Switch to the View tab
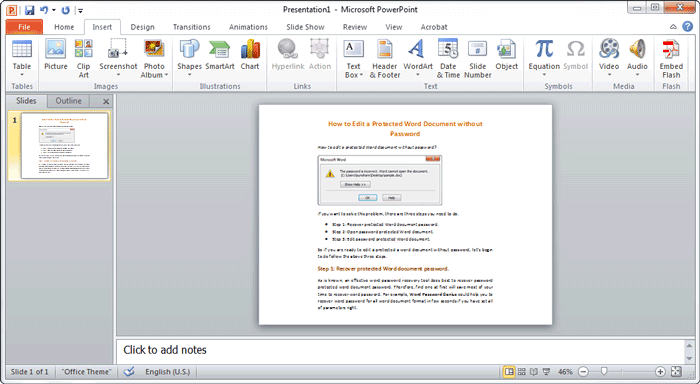This screenshot has height=384, width=700. pyautogui.click(x=394, y=27)
